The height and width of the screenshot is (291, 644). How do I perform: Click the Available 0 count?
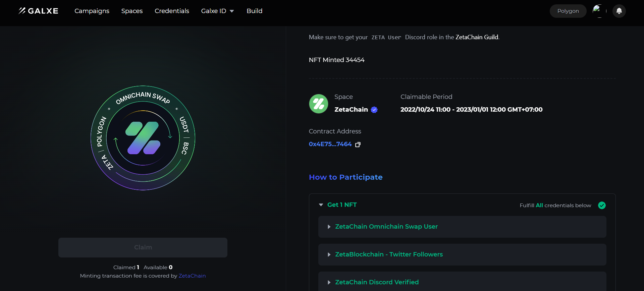[158, 267]
